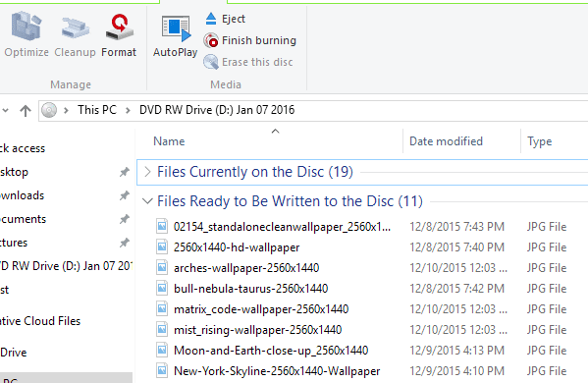Collapse Files Ready to Be Written group
Image resolution: width=588 pixels, height=383 pixels.
tap(147, 201)
